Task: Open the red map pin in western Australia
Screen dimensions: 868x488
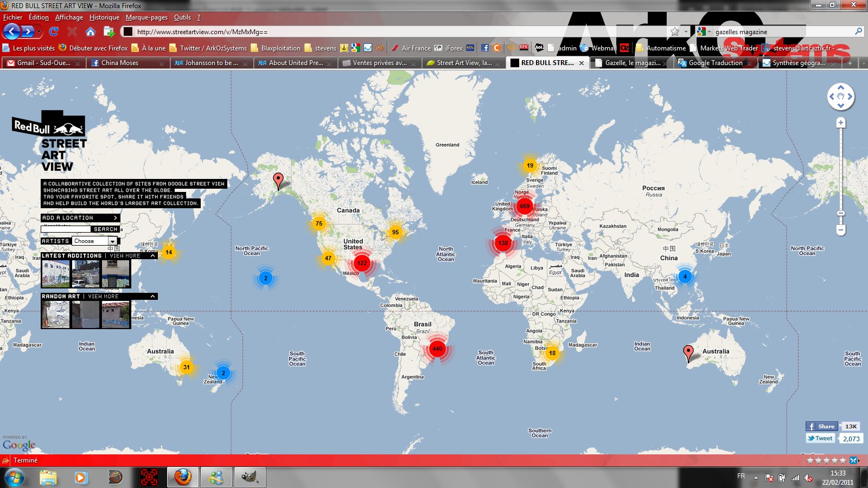Action: coord(688,354)
